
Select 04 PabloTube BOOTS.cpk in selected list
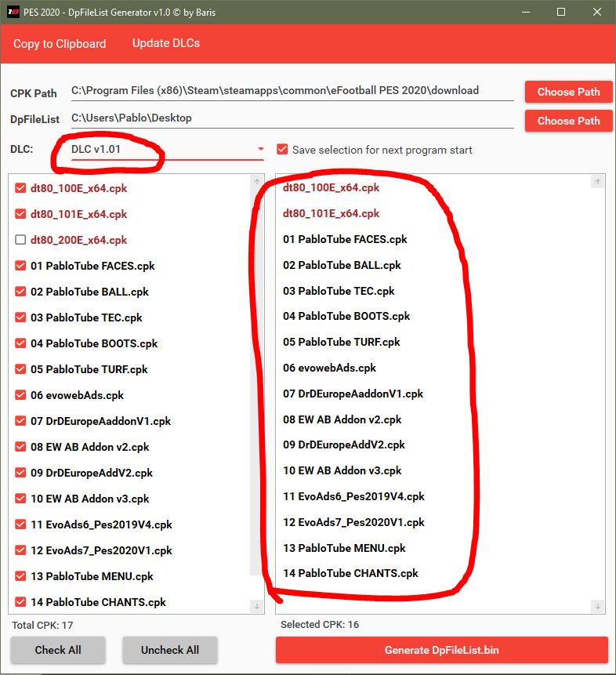click(346, 317)
